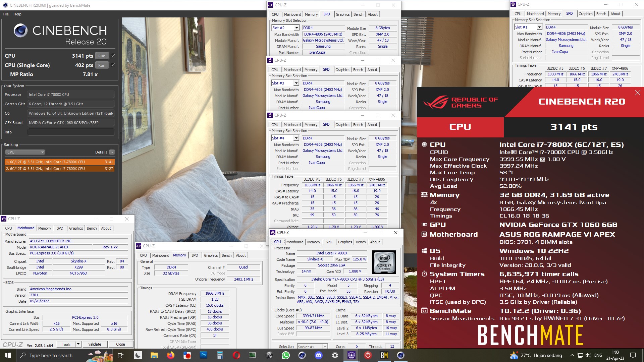Switch to the Cinebench taskbar icon beside BenchMate
644x362 pixels.
click(401, 355)
